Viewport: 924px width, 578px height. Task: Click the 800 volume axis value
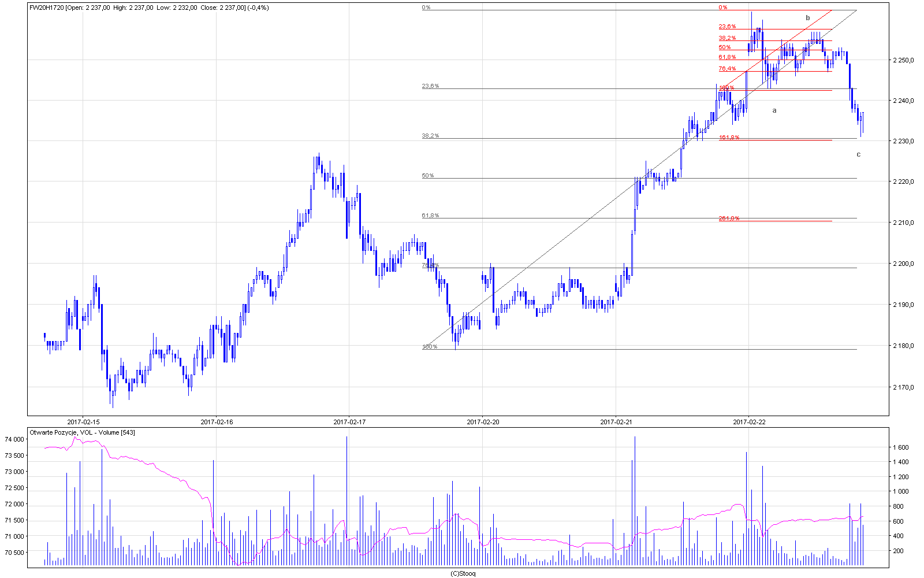pos(899,506)
